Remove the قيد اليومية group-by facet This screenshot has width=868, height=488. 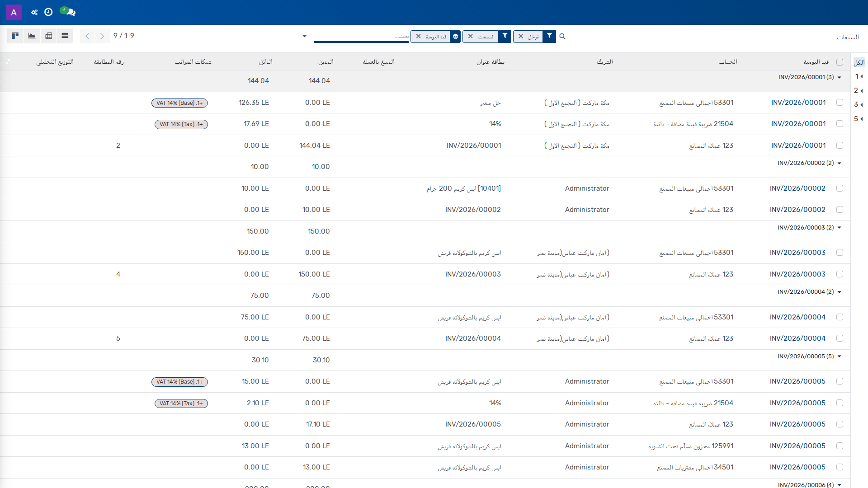pyautogui.click(x=418, y=36)
